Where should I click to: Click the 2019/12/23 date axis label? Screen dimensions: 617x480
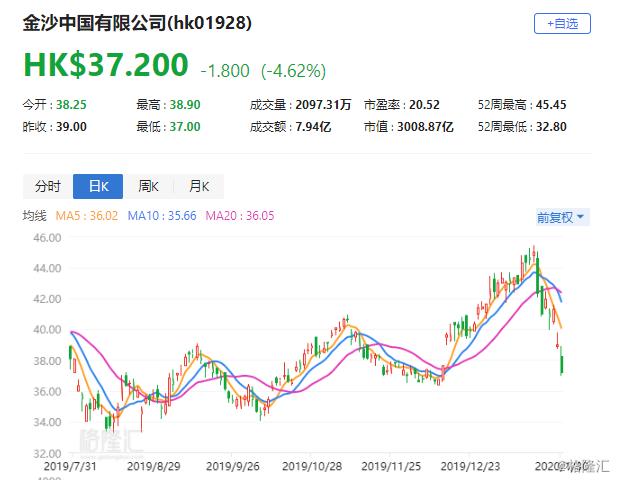coord(470,466)
